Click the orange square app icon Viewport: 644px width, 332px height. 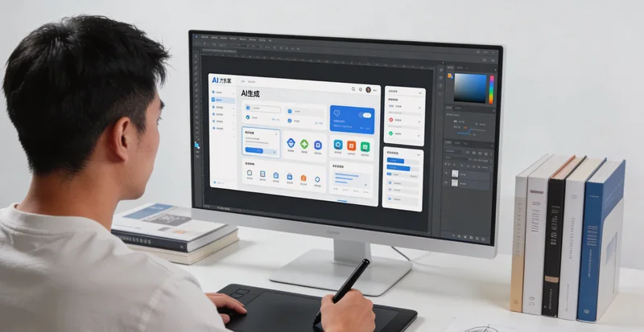351,146
